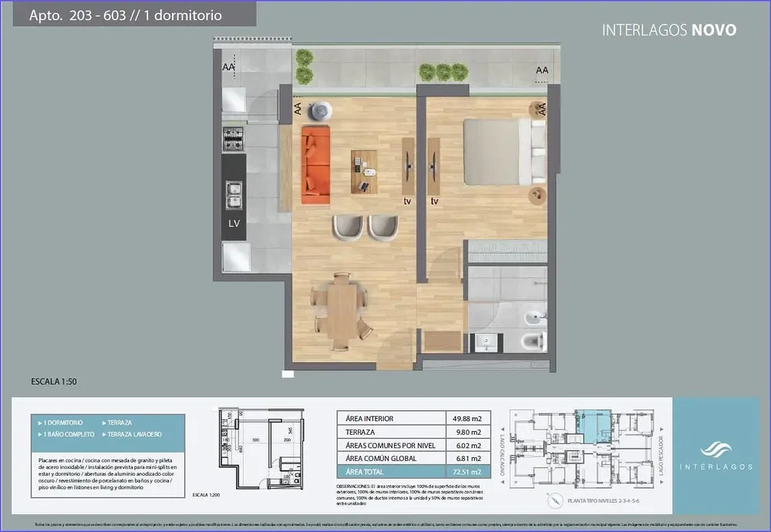
Task: Click the 'tv' label in the bedroom
Action: tap(434, 201)
